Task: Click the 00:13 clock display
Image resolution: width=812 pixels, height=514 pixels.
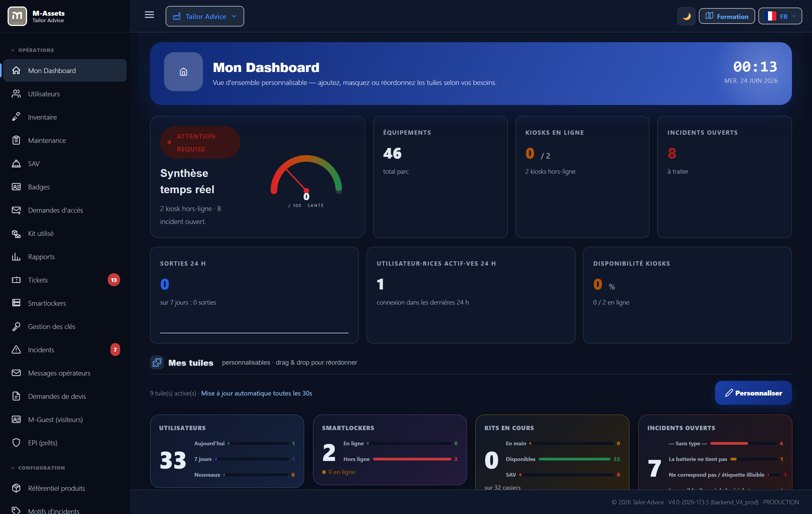Action: 755,66
